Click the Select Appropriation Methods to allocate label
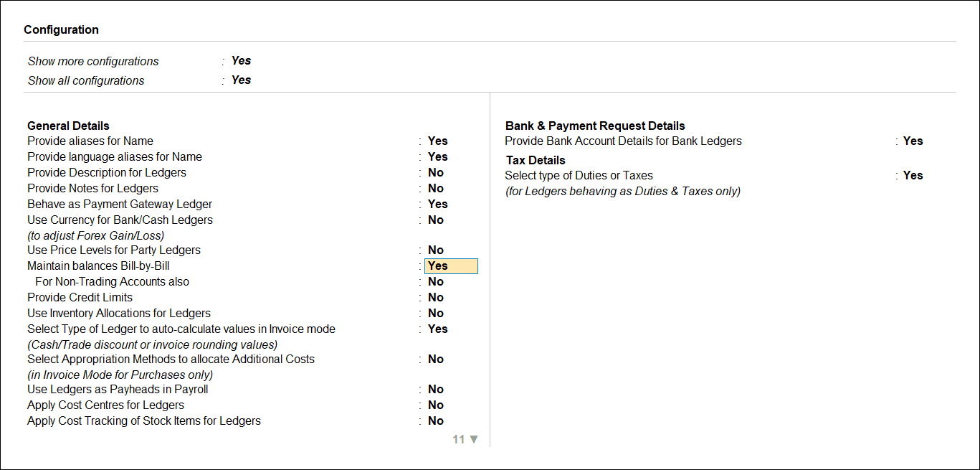980x470 pixels. tap(171, 359)
